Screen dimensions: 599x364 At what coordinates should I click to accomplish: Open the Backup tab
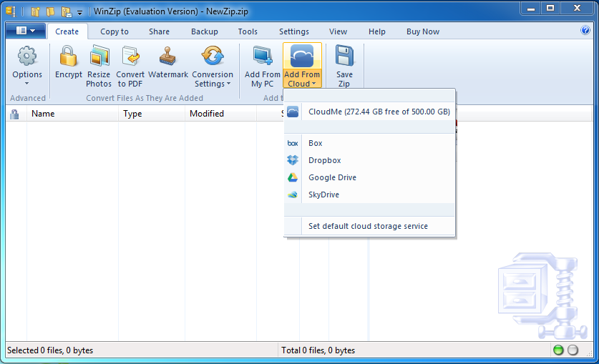point(205,31)
